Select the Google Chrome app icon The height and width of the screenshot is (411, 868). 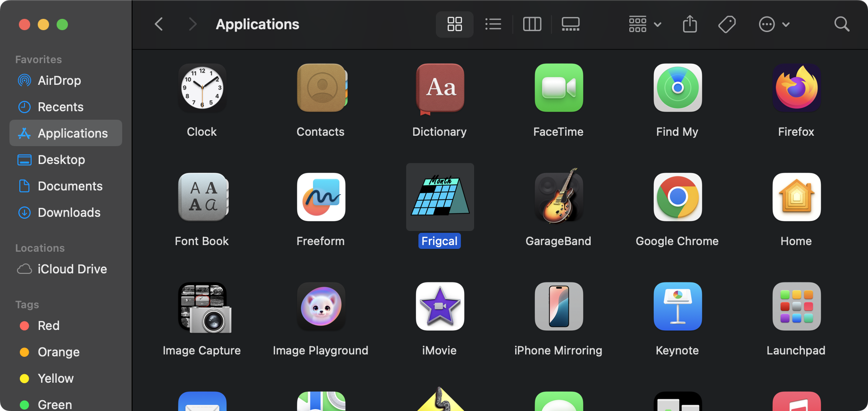[x=678, y=197]
